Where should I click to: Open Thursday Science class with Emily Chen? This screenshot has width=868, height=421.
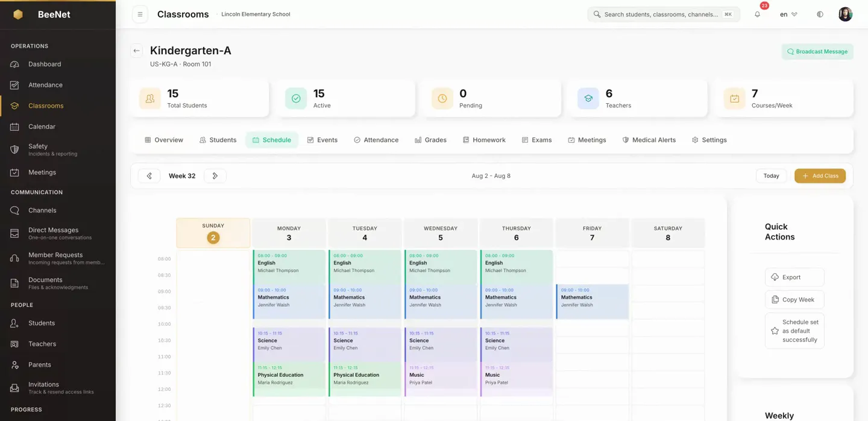pos(517,344)
